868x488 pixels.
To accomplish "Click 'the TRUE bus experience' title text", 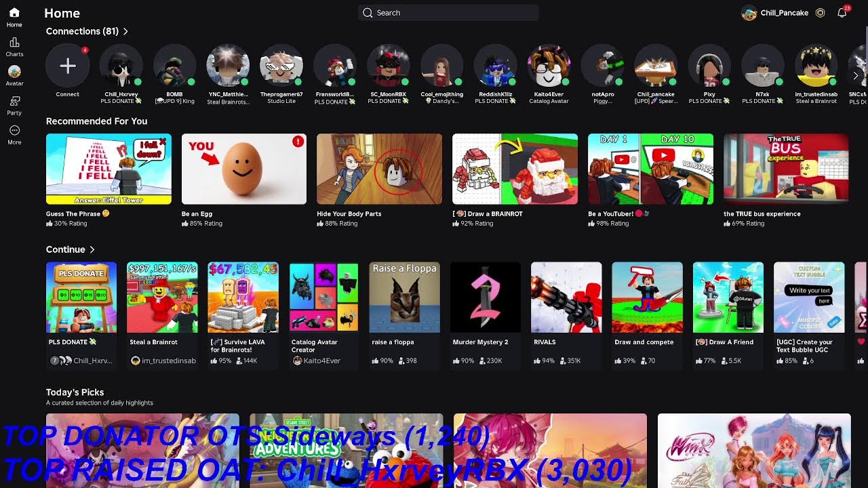I will [762, 213].
